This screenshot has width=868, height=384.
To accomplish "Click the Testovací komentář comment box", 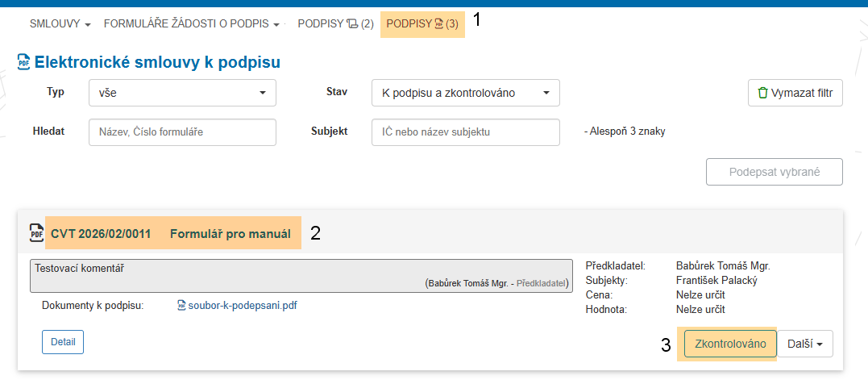I will pos(305,275).
